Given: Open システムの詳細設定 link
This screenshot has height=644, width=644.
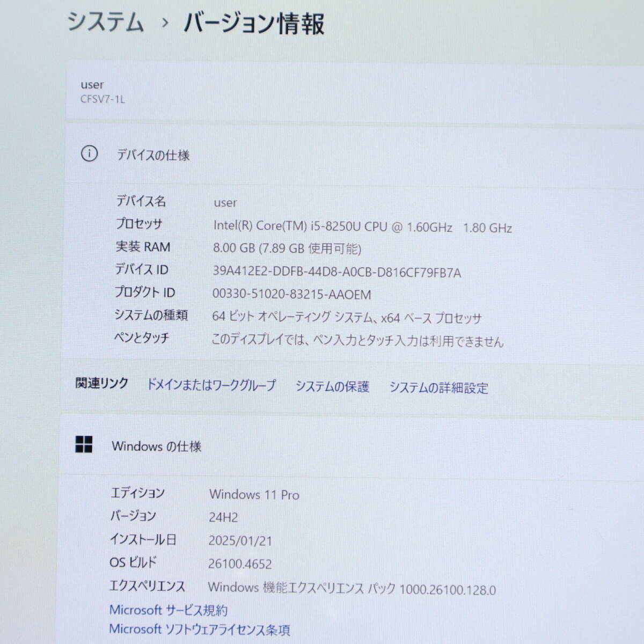Looking at the screenshot, I should tap(439, 387).
